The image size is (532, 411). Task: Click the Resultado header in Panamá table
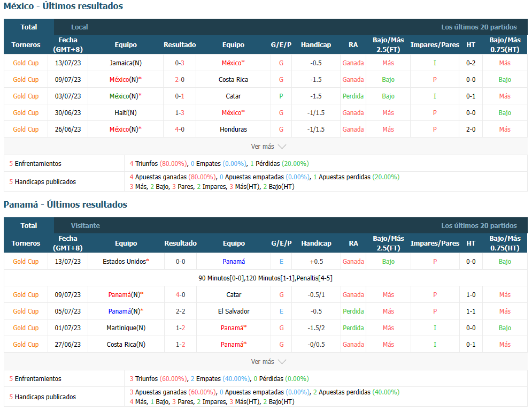tap(180, 243)
